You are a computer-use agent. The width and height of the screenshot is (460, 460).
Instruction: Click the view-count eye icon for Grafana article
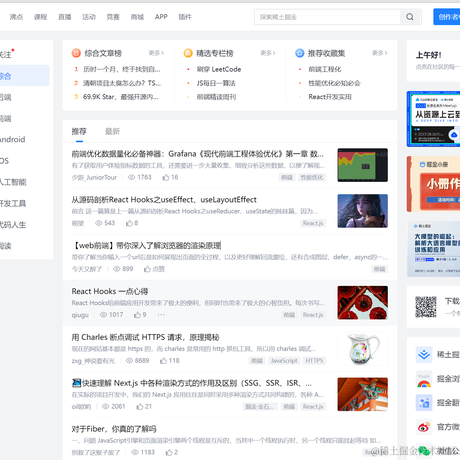[x=132, y=177]
